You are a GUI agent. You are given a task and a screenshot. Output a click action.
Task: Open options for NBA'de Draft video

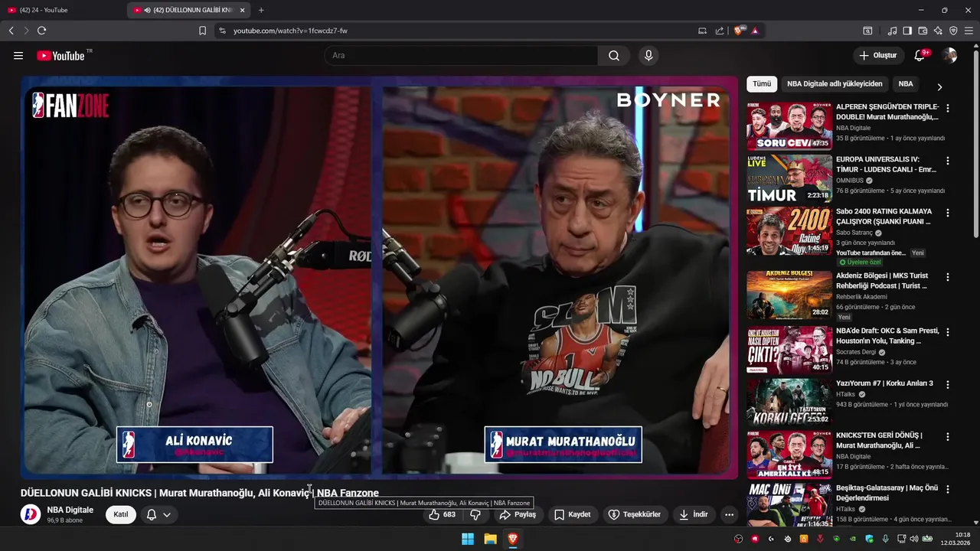pyautogui.click(x=948, y=332)
